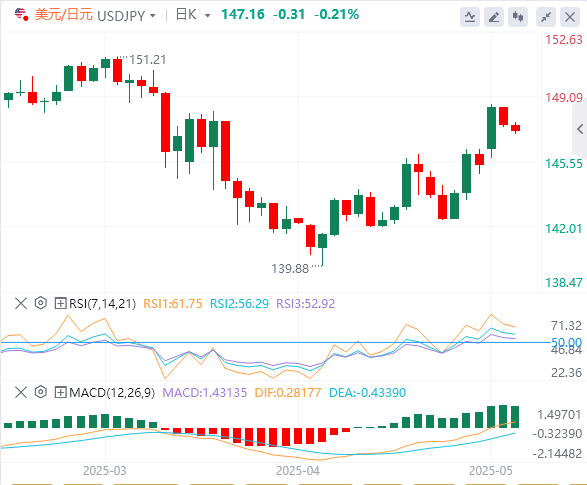Click the 151.21 high price label
Image resolution: width=587 pixels, height=485 pixels.
pyautogui.click(x=147, y=60)
